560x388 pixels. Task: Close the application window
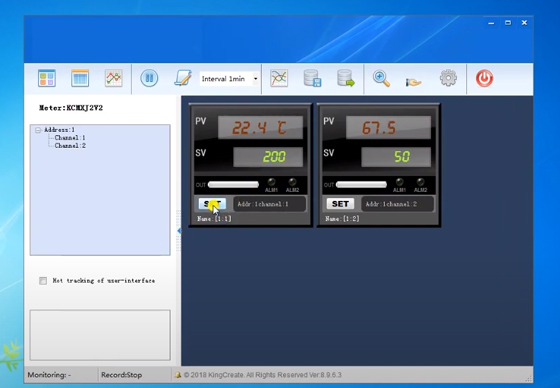pyautogui.click(x=524, y=23)
